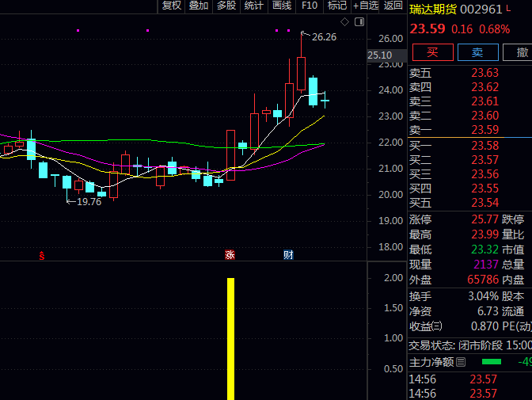
Task: Click the red L flag beside stock code
Action: pos(508,9)
